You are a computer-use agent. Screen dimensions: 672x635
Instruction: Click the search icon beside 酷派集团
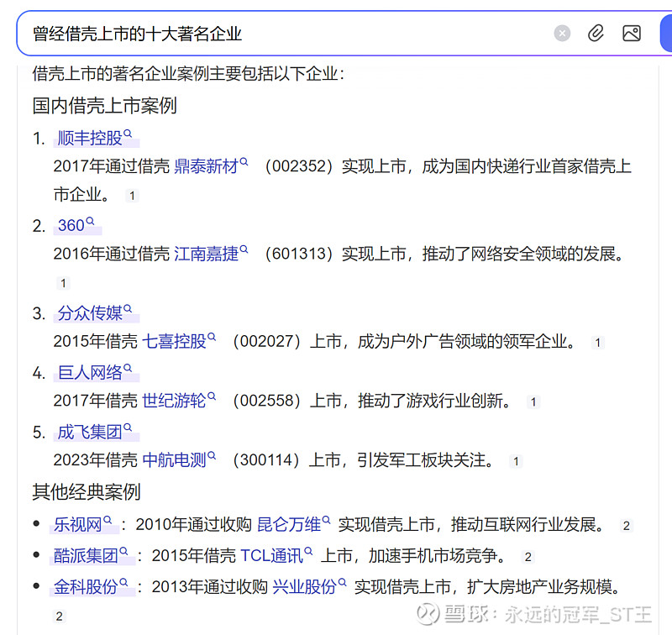click(123, 551)
